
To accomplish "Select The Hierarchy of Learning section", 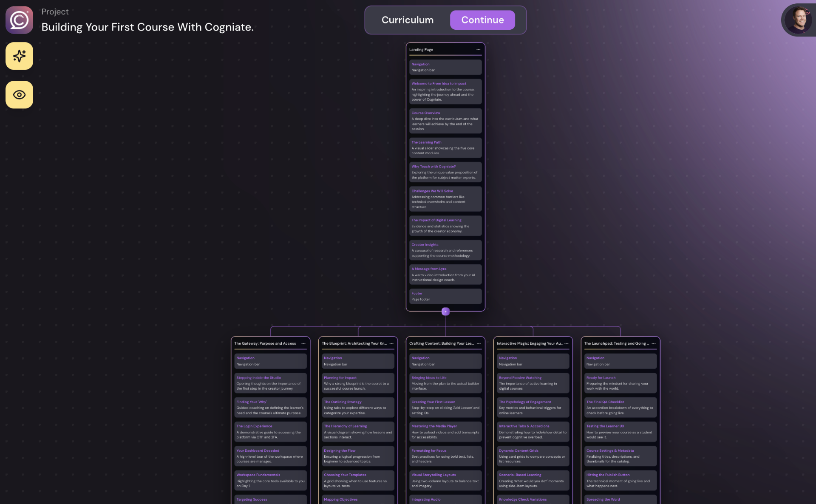I will pyautogui.click(x=358, y=432).
